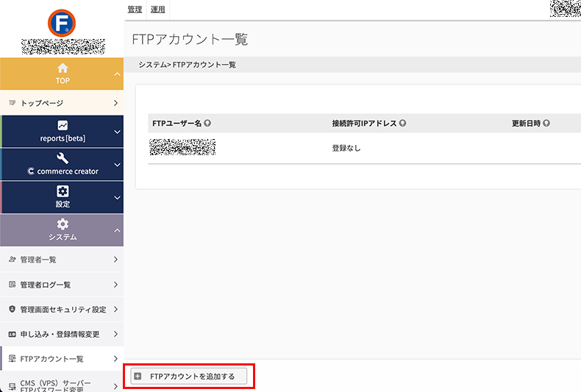Click the 設定 gear icon
This screenshot has width=581, height=392.
click(63, 191)
